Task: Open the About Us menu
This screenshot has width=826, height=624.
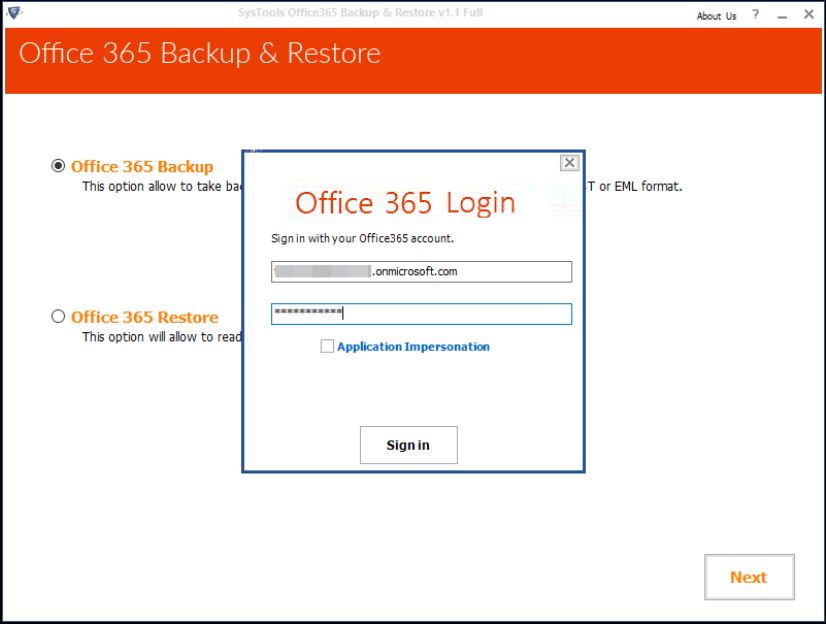Action: pos(716,16)
